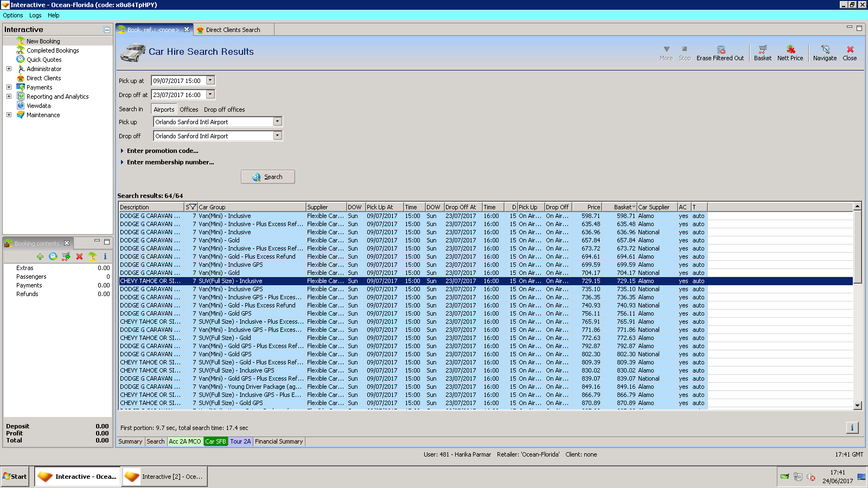Switch to the Financial Summary tab
This screenshot has height=488, width=868.
pyautogui.click(x=279, y=442)
